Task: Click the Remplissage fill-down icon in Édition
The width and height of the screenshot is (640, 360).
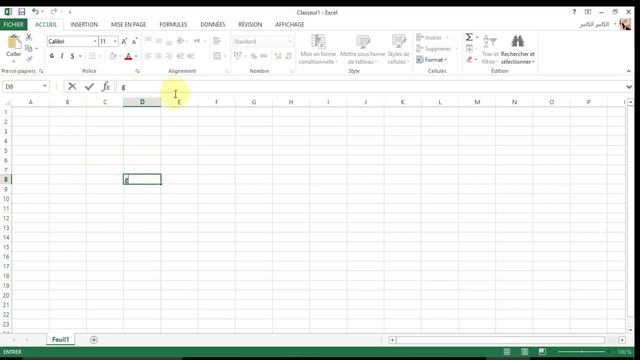Action: 469,49
